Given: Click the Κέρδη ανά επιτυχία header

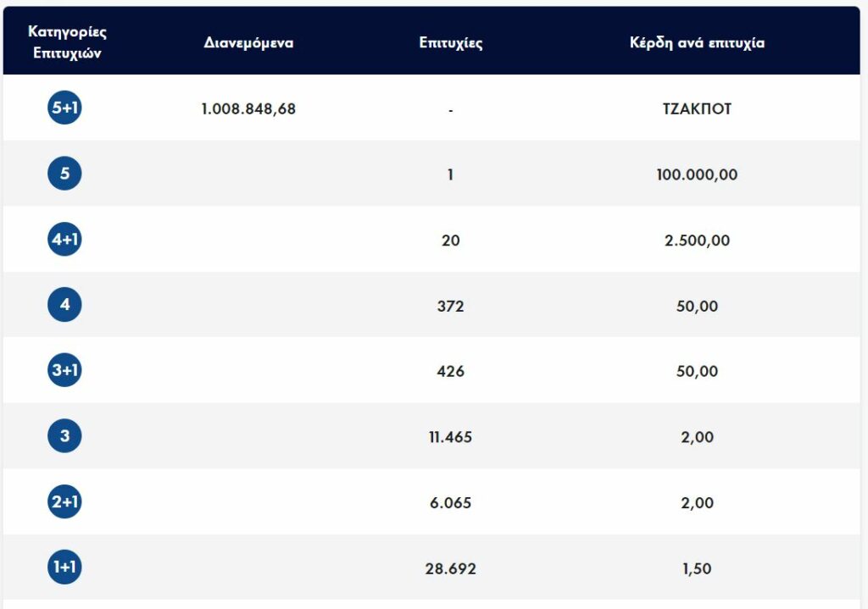Looking at the screenshot, I should coord(697,42).
